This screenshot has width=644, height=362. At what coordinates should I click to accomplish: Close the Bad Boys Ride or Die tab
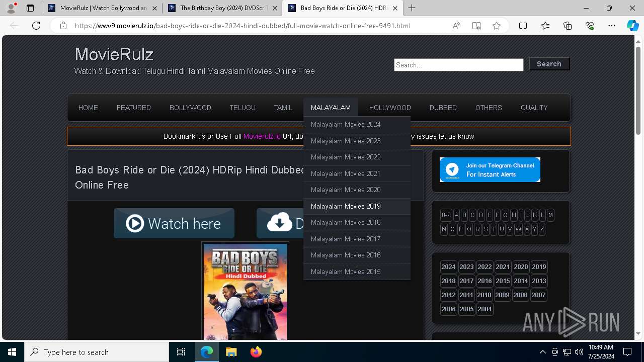[x=395, y=8]
